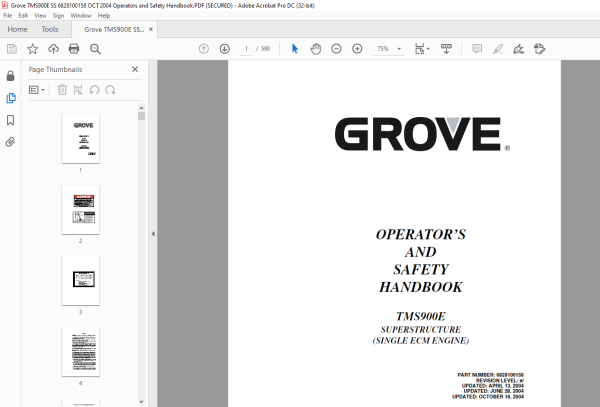Rotate page counterclockwise
Image resolution: width=600 pixels, height=407 pixels.
(94, 90)
